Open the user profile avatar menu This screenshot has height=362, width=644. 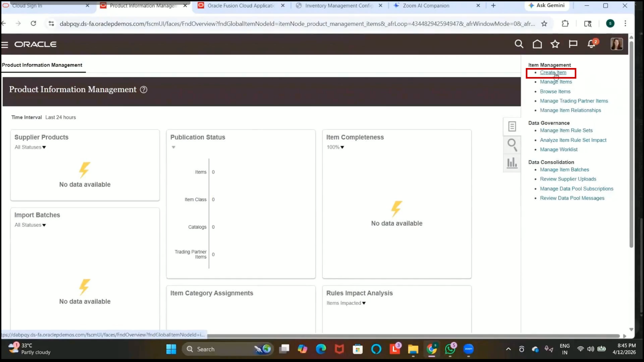pos(616,44)
